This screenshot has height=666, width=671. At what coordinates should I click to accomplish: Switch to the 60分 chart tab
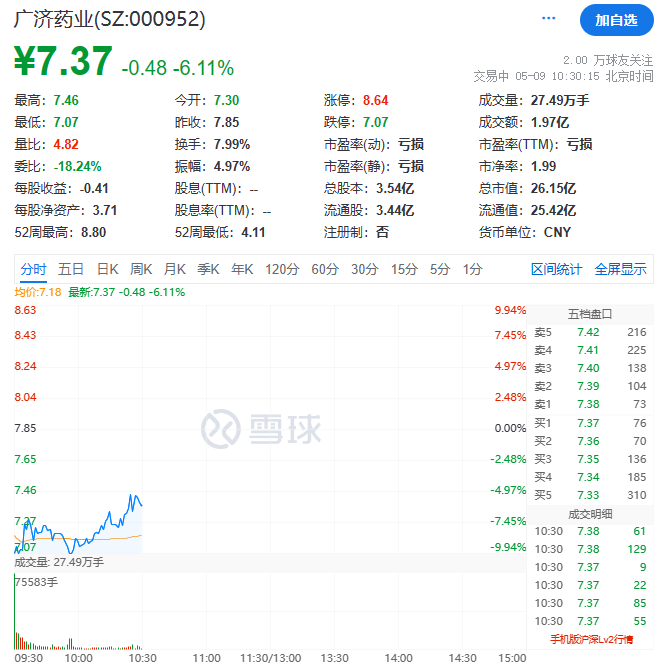tap(325, 269)
